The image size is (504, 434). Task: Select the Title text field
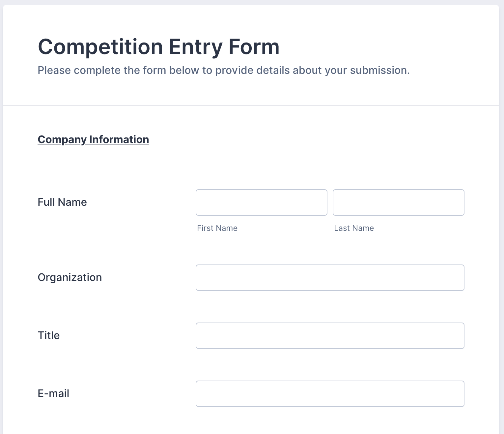[330, 336]
